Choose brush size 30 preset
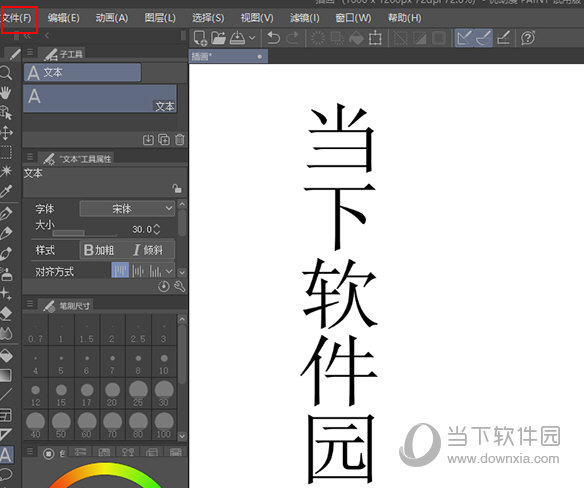Screen dimensions: 584x488 pos(164,394)
